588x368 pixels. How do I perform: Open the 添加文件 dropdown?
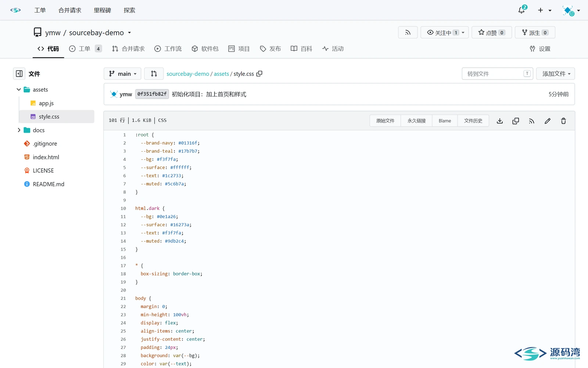coord(555,74)
